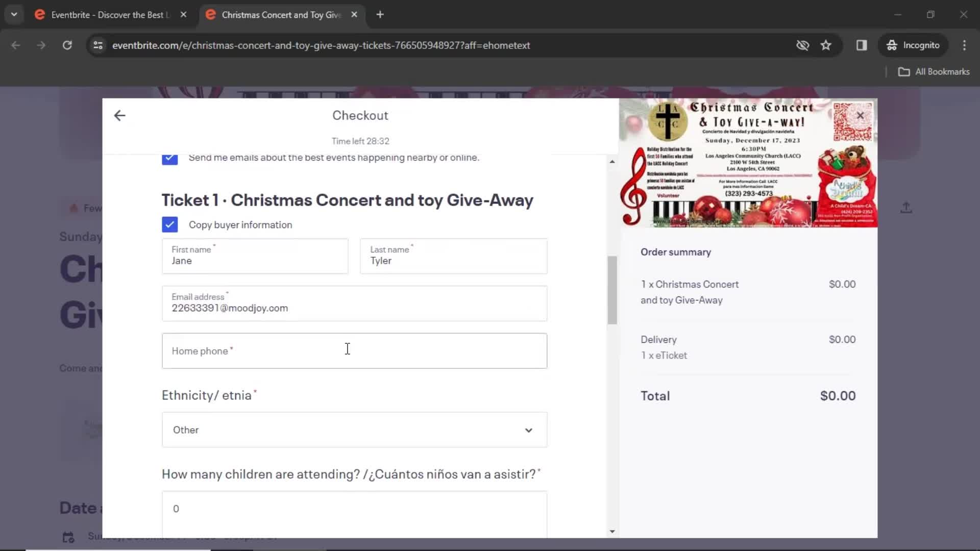Scroll down the checkout form
This screenshot has height=551, width=980.
612,531
